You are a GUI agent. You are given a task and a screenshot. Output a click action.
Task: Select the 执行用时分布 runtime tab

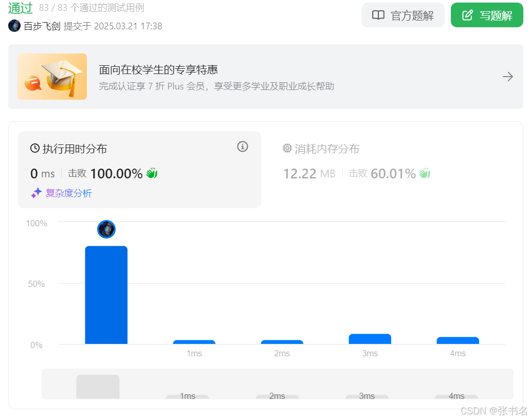coord(139,170)
